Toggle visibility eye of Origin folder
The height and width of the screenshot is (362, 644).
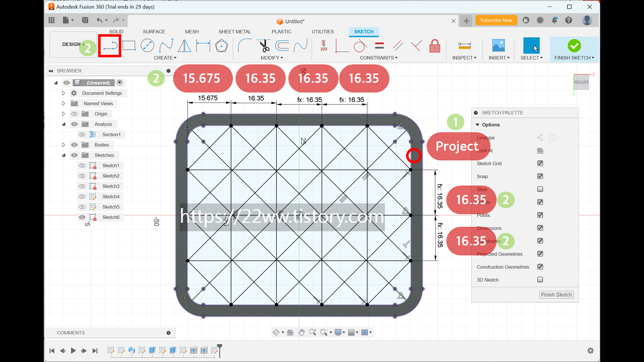coord(74,114)
